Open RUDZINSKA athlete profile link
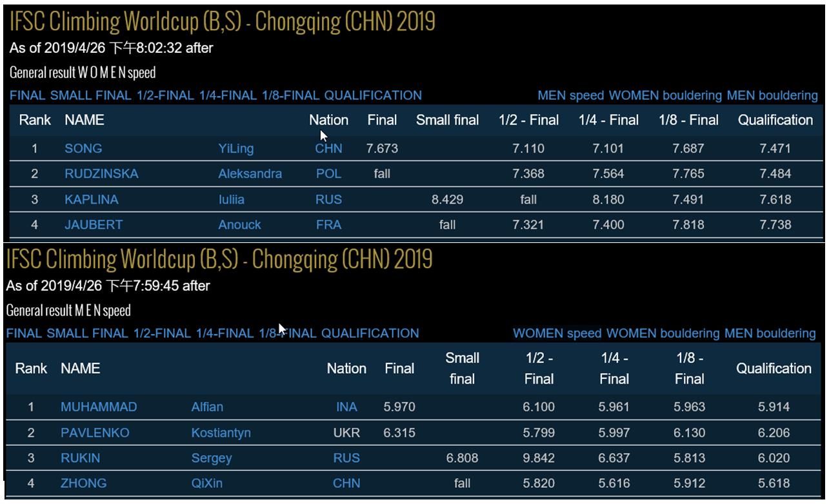829x504 pixels. pos(101,174)
